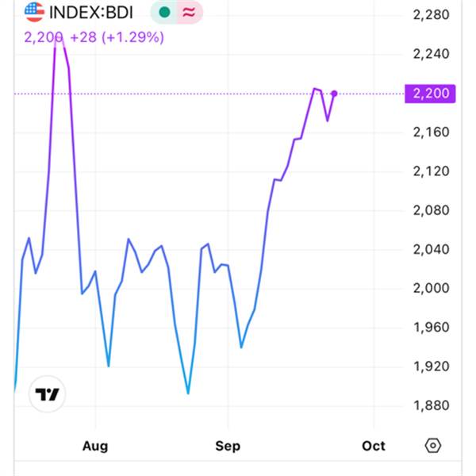The width and height of the screenshot is (476, 476).
Task: Select the Sep label on time axis
Action: (x=228, y=446)
